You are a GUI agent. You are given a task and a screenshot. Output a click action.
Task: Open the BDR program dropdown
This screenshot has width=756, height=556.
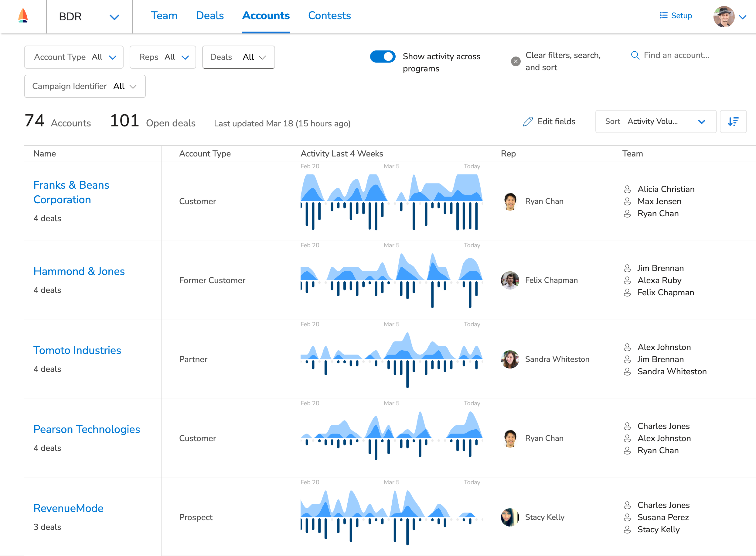[x=89, y=16]
